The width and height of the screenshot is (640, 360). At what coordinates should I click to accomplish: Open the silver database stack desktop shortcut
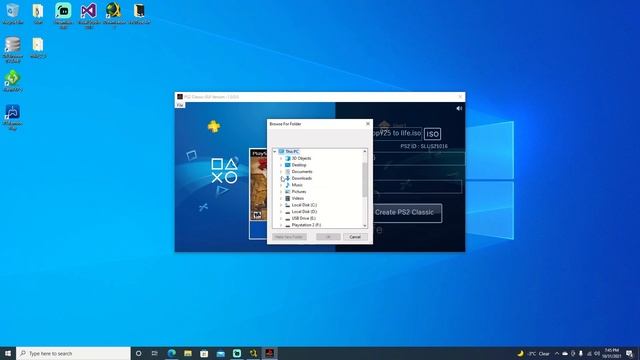(13, 49)
